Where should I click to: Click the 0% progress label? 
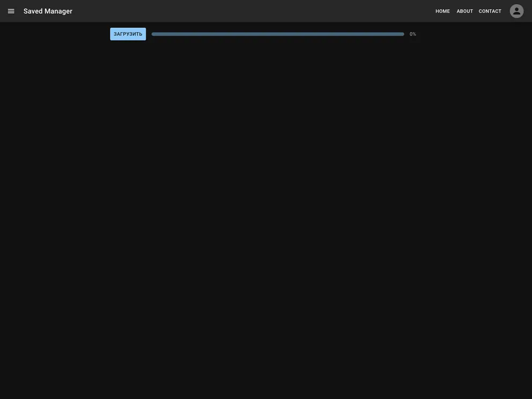(x=412, y=34)
